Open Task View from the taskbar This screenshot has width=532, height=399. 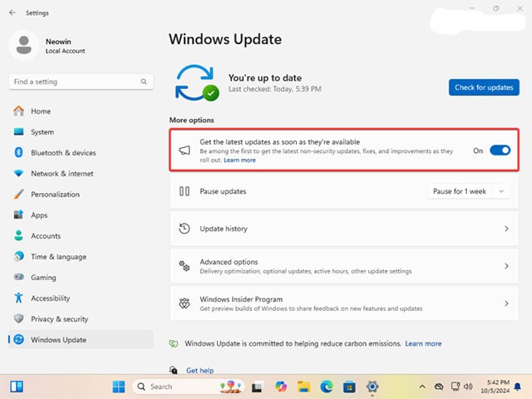259,387
